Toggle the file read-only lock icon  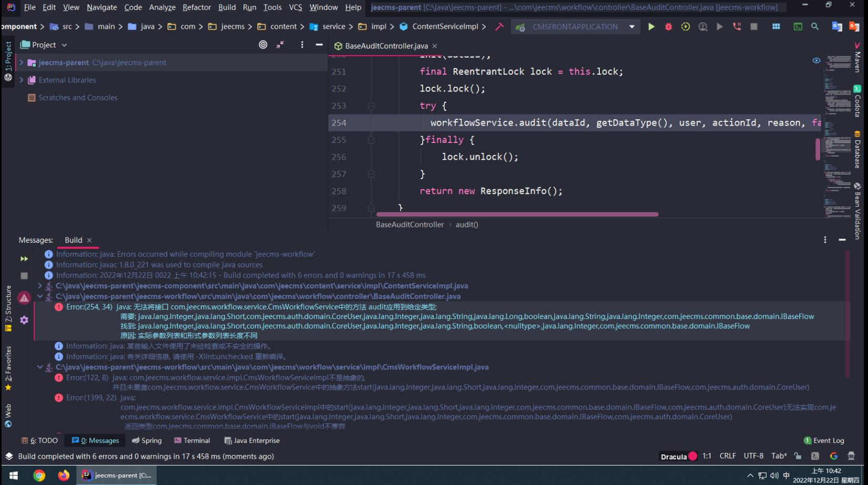tap(798, 456)
